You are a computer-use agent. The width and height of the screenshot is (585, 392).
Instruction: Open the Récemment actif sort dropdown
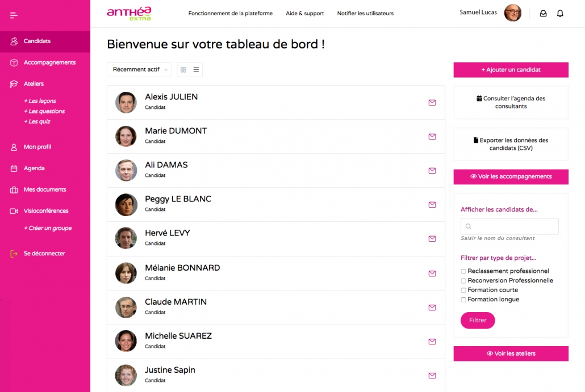point(139,70)
